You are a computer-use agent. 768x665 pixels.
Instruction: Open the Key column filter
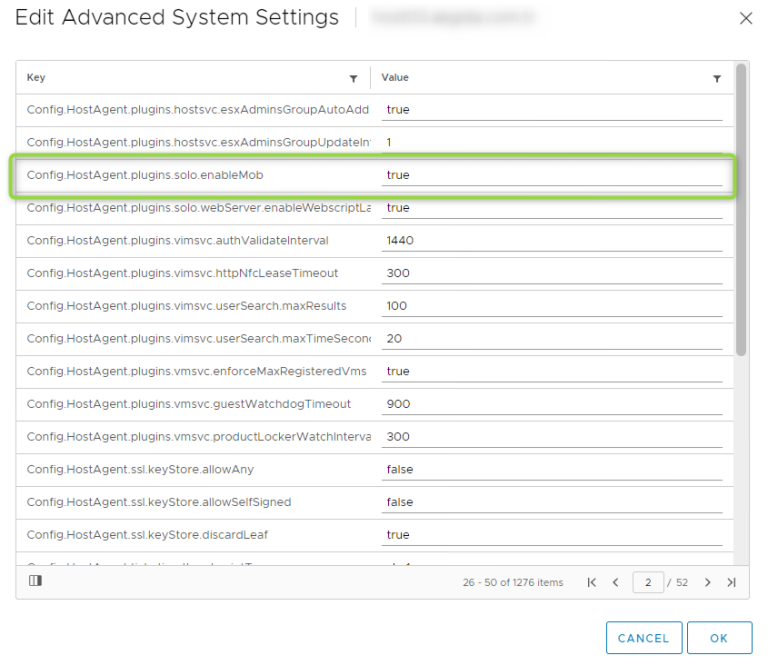[353, 78]
